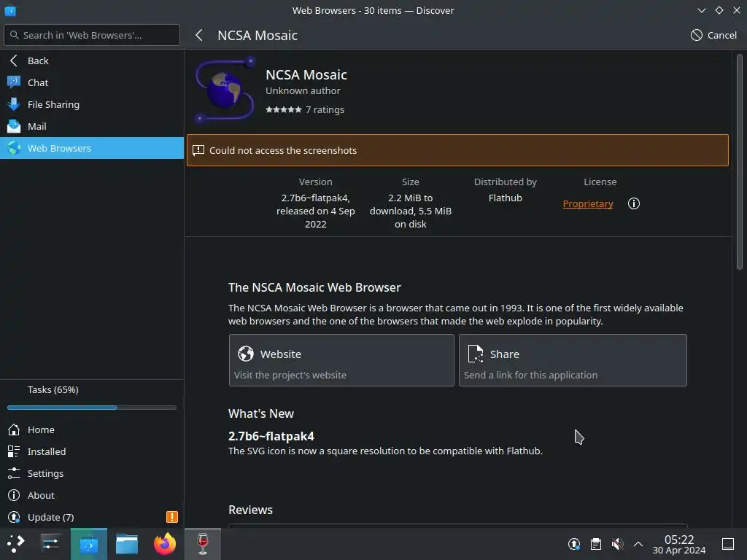Screen dimensions: 747x560
Task: Click the Cancel circle-slash icon
Action: click(x=697, y=35)
